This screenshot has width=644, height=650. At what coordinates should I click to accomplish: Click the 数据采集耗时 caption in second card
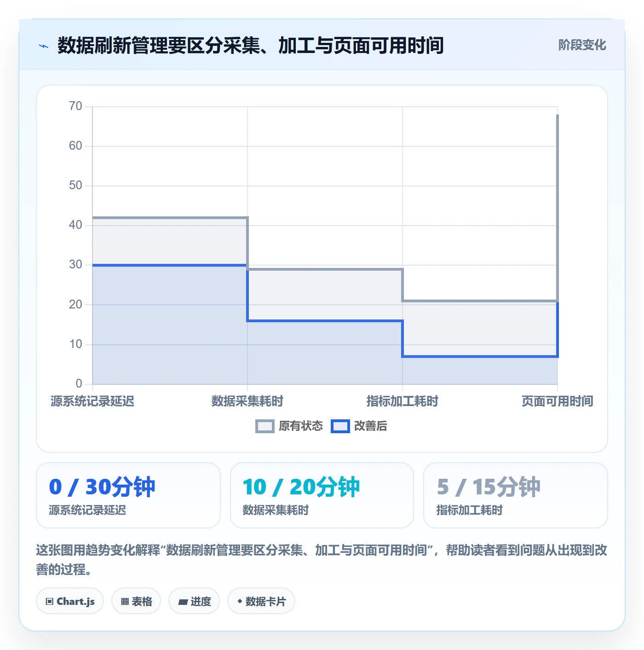click(x=276, y=511)
